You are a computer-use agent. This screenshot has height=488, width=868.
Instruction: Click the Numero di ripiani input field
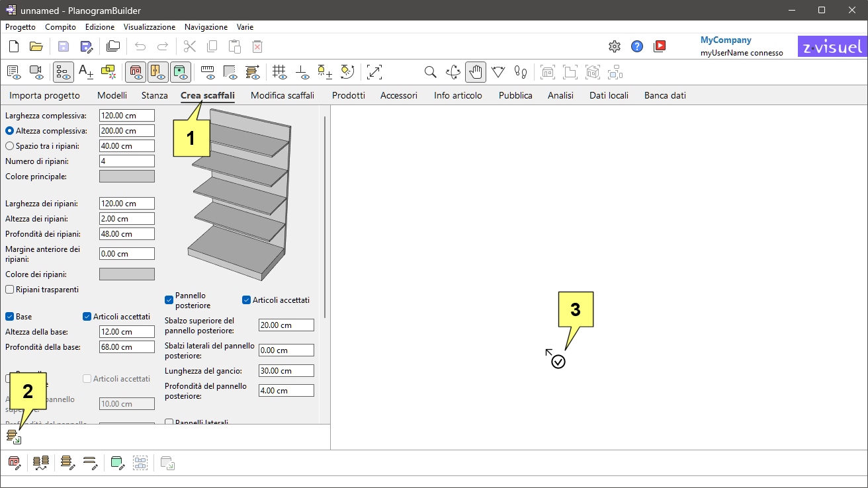point(127,161)
